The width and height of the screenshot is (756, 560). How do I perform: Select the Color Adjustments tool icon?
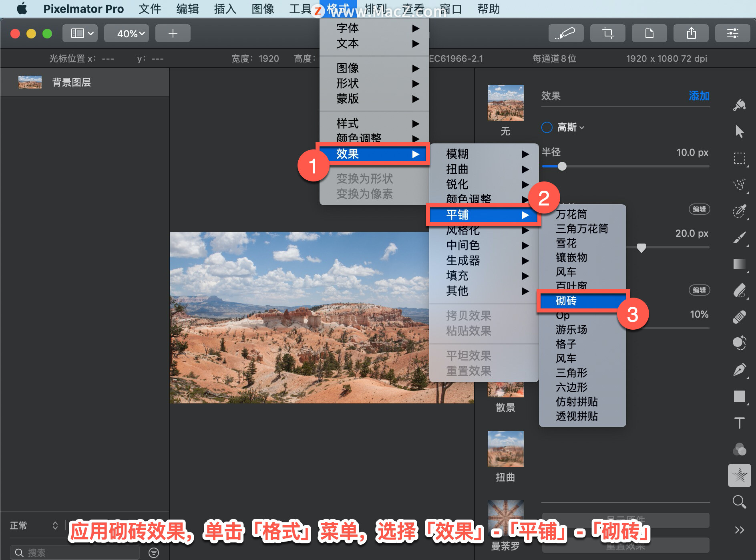coord(739,343)
